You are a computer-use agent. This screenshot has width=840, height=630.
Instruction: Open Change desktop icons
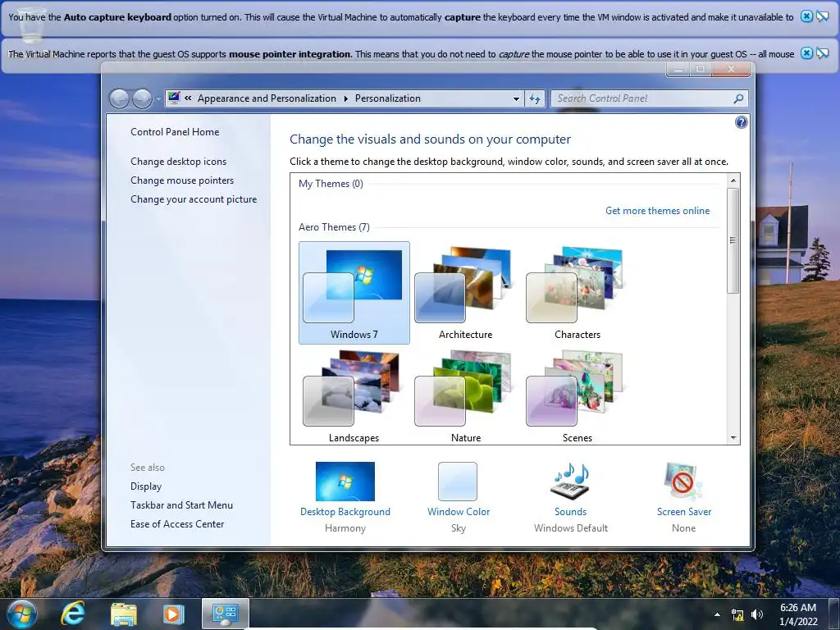(x=178, y=162)
